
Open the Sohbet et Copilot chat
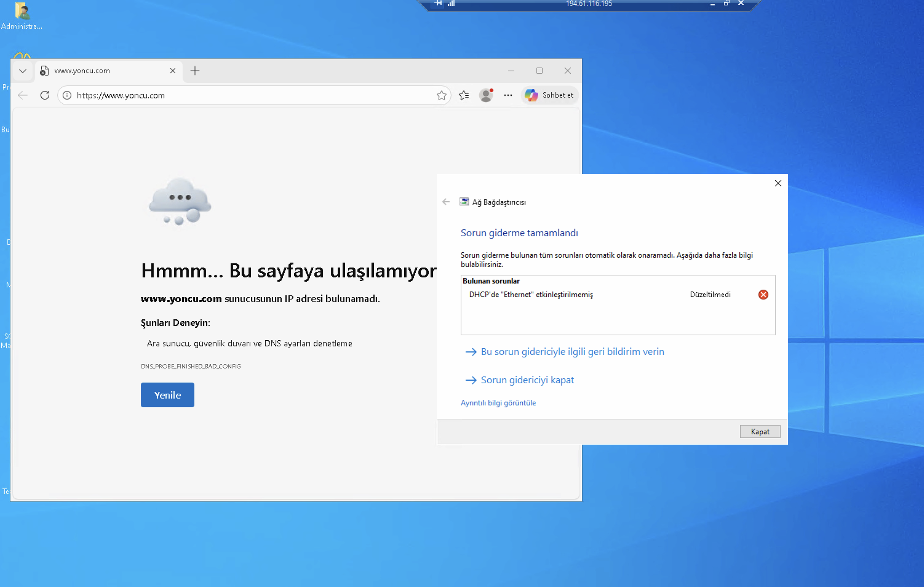tap(549, 95)
